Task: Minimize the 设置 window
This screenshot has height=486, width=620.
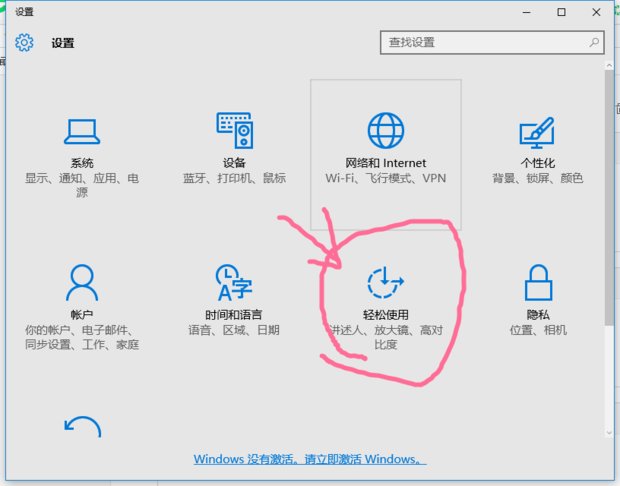Action: click(x=526, y=12)
